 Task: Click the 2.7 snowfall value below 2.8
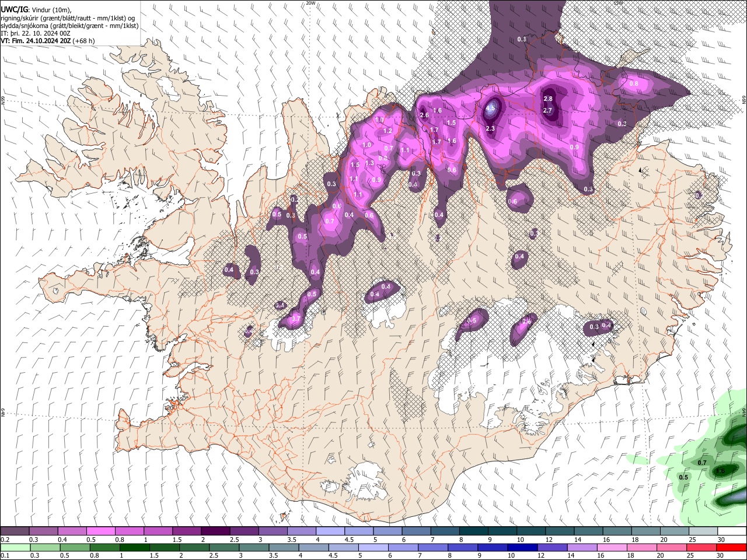[547, 110]
